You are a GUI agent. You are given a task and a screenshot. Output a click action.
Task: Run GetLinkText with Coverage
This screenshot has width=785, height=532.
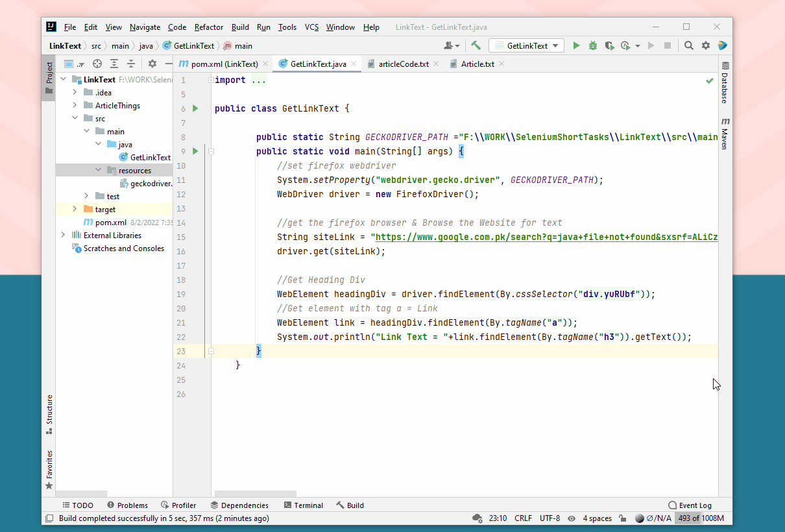click(609, 45)
